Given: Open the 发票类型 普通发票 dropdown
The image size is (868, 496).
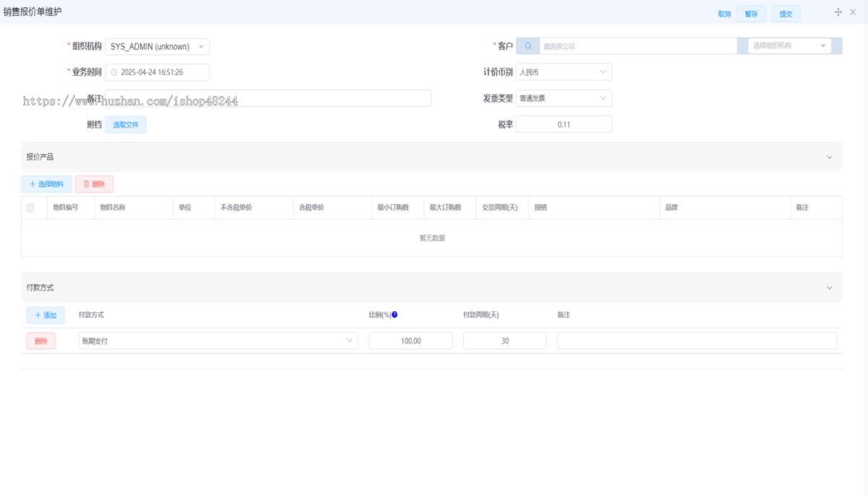Looking at the screenshot, I should tap(563, 98).
